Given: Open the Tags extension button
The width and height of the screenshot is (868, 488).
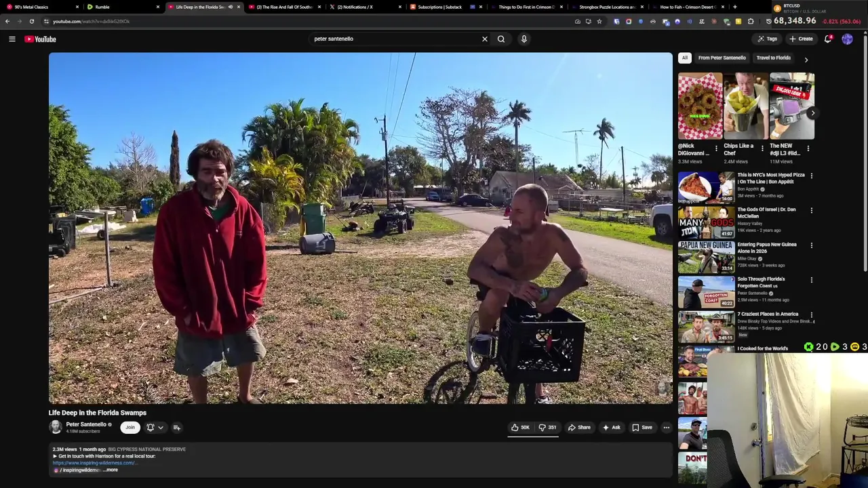Looking at the screenshot, I should pyautogui.click(x=767, y=39).
